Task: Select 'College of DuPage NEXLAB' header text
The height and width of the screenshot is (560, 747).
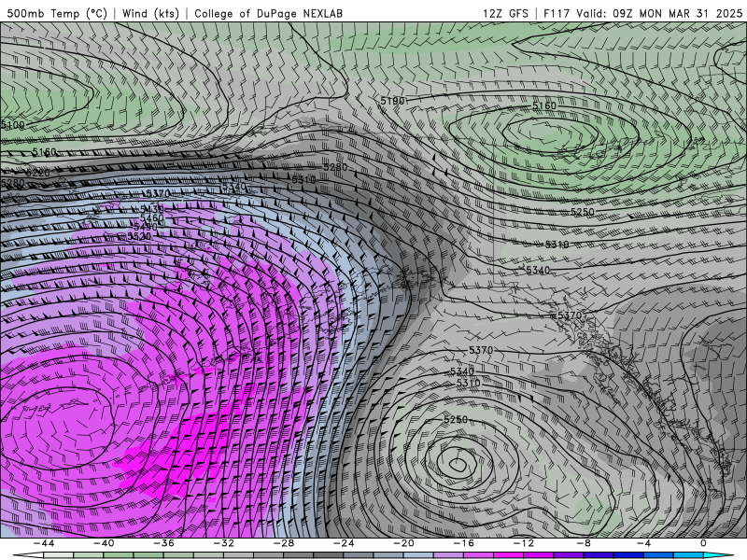Action: coord(268,13)
